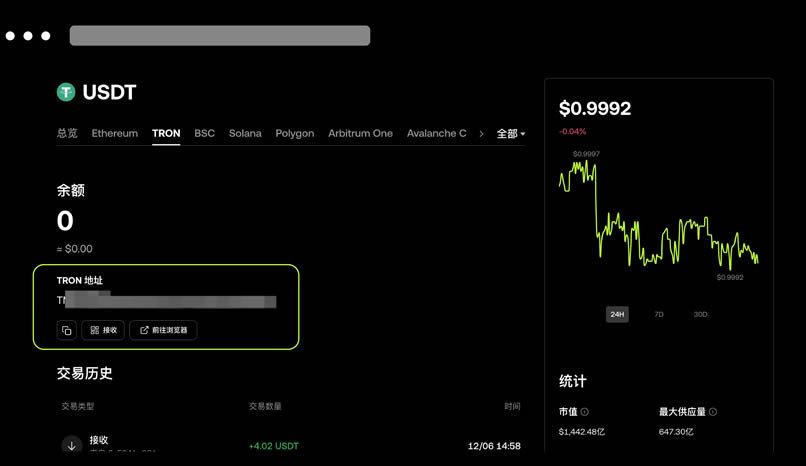
Task: Open the 总览 overview tab
Action: click(67, 133)
